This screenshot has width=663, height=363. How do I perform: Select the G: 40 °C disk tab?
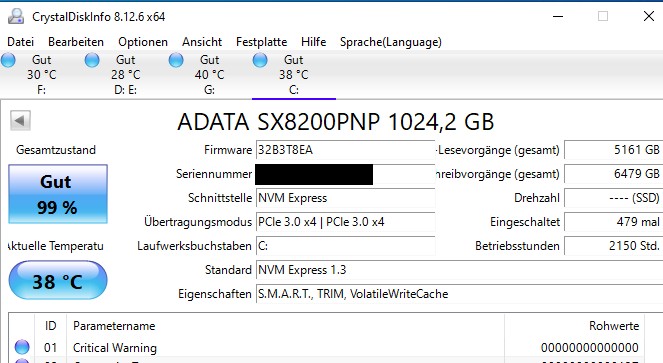point(210,75)
